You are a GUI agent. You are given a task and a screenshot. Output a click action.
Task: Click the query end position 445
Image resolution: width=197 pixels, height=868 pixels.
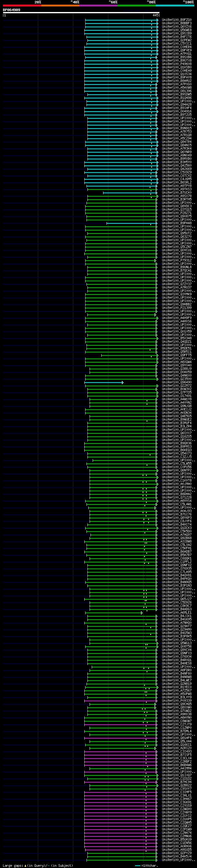[155, 15]
